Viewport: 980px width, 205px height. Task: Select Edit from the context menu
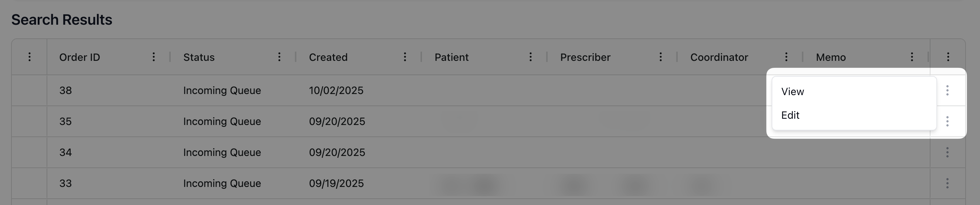pos(790,115)
